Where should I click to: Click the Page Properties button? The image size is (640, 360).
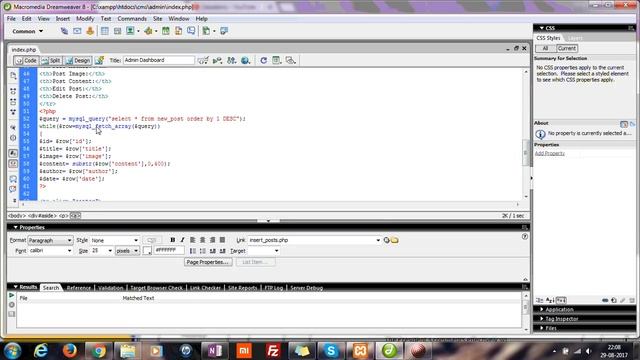coord(208,262)
